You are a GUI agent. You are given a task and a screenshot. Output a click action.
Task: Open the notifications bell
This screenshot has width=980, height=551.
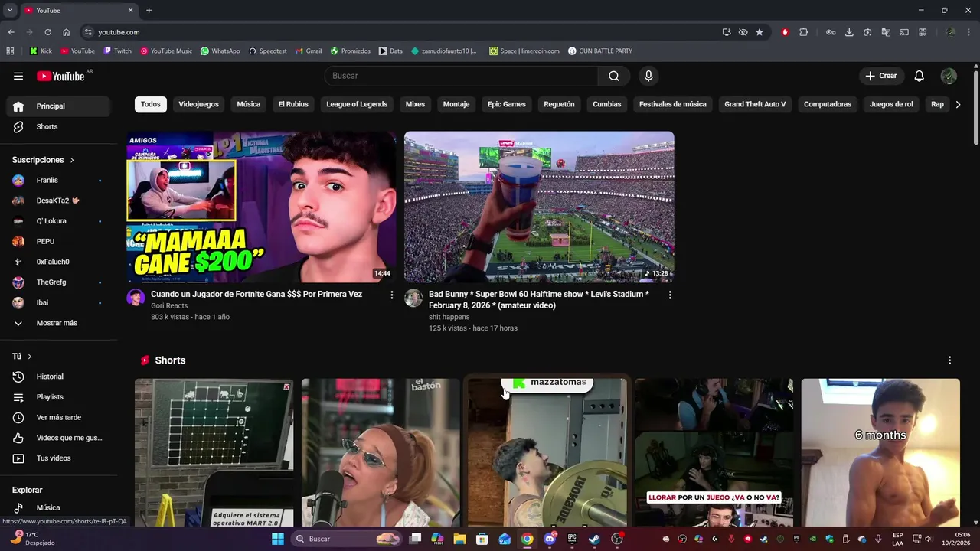click(x=920, y=76)
